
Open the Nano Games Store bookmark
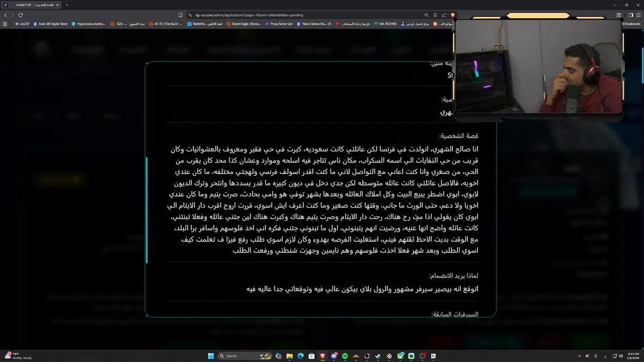click(x=314, y=24)
